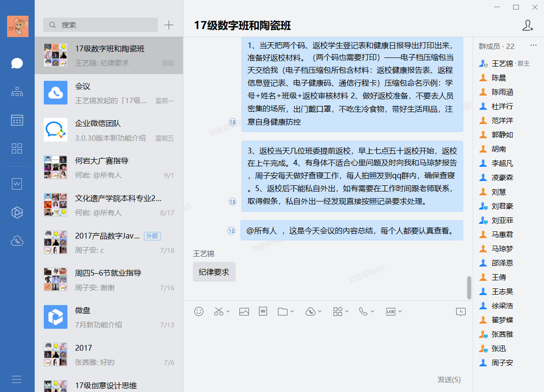This screenshot has width=544, height=392.
Task: Expand the LIVE broadcast dropdown arrow
Action: point(400,312)
